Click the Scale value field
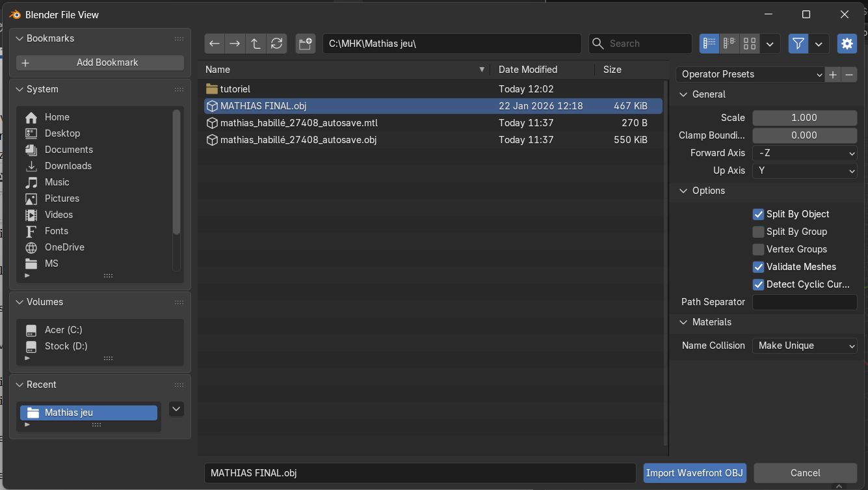Viewport: 868px width, 490px height. point(804,118)
